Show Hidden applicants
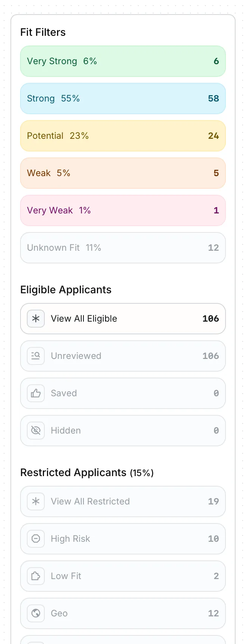 point(123,431)
